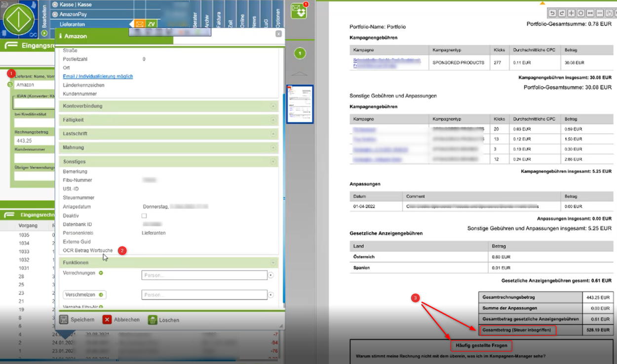The image size is (617, 364).
Task: Open the Faktura menu tab
Action: (219, 19)
